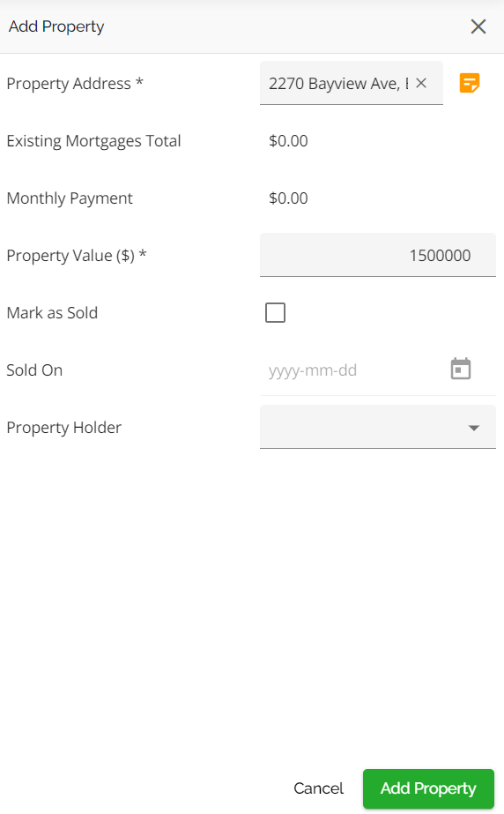
Task: Select the Existing Mortgages Total $0.00 value
Action: (288, 141)
